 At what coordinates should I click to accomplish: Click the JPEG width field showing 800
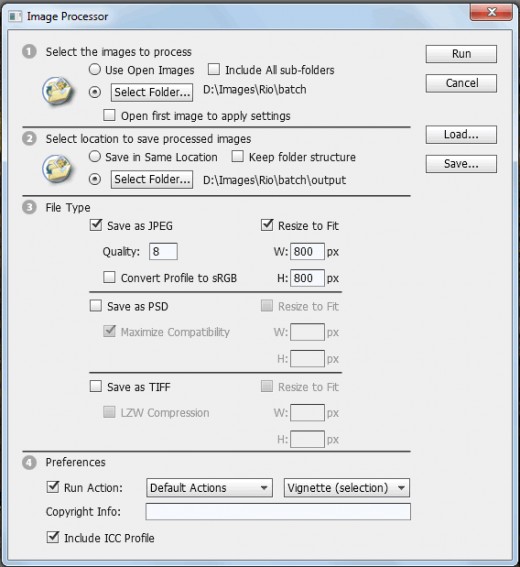pyautogui.click(x=307, y=251)
